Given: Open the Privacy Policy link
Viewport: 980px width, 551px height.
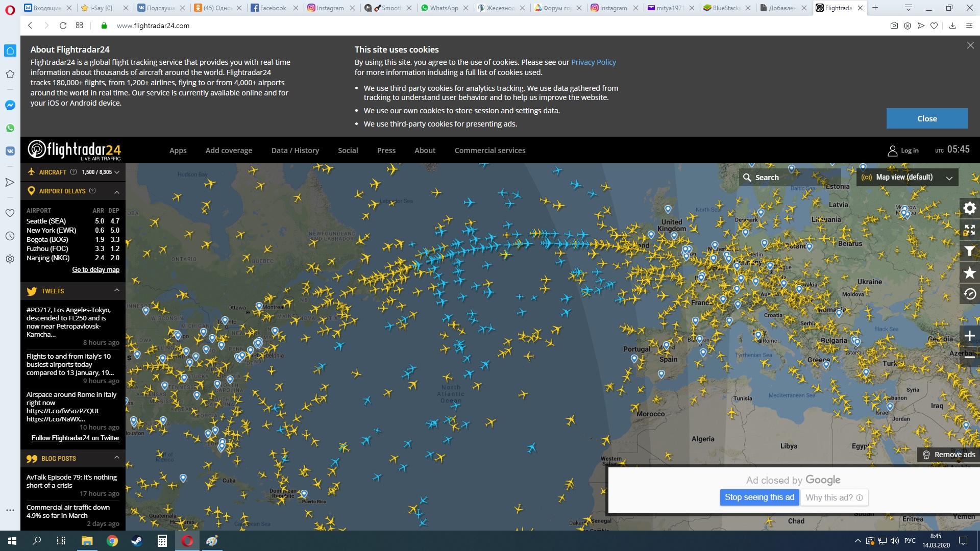Looking at the screenshot, I should 593,62.
